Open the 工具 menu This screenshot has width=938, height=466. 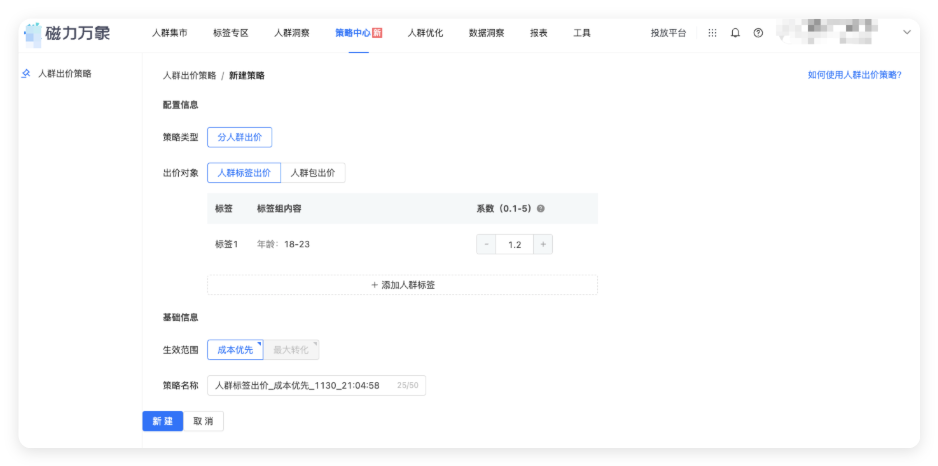(x=582, y=33)
